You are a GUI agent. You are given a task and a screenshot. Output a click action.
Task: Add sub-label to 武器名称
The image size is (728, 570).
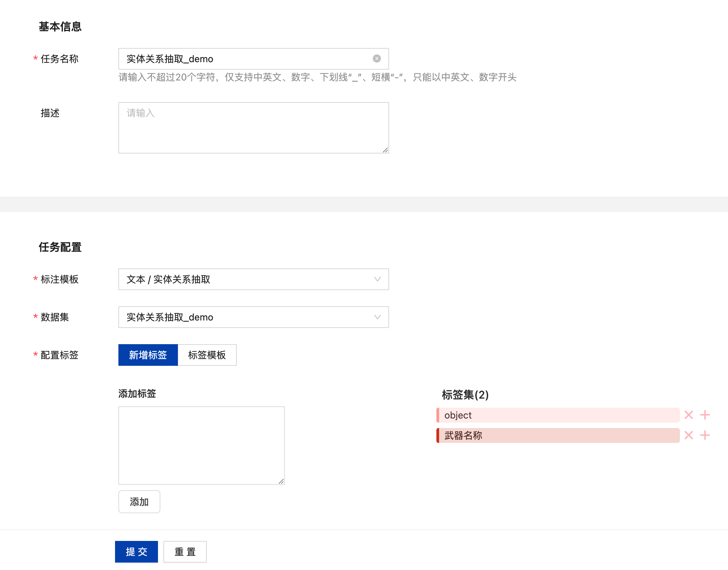pos(705,435)
